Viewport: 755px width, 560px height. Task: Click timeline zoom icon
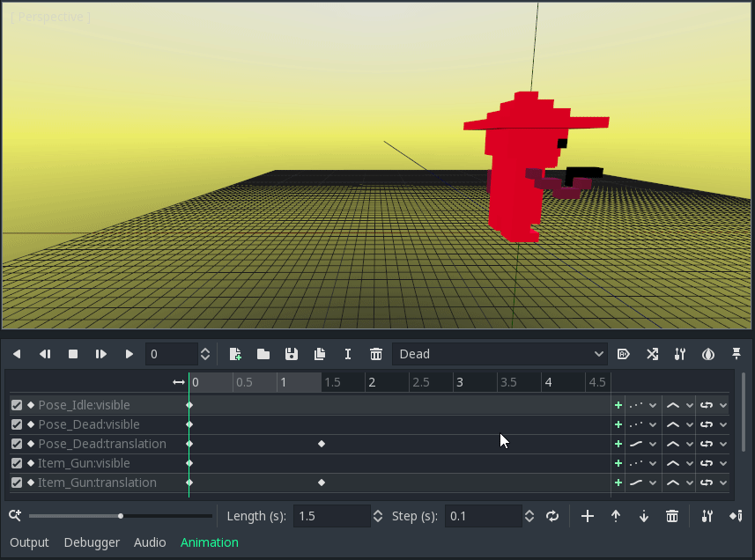coord(15,516)
